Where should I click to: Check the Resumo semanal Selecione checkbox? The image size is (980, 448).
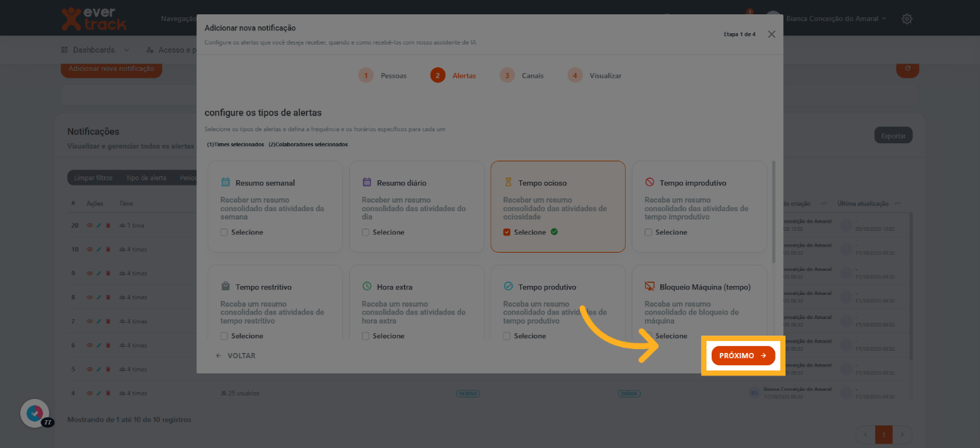pyautogui.click(x=224, y=232)
